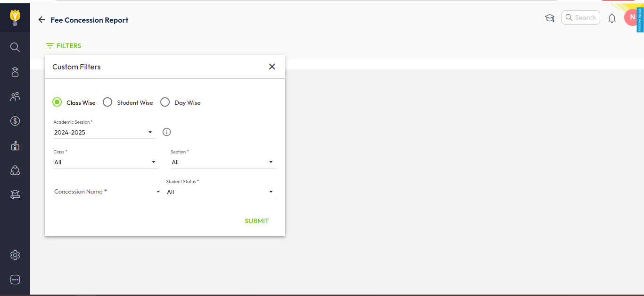Click the header Search field

click(x=581, y=17)
